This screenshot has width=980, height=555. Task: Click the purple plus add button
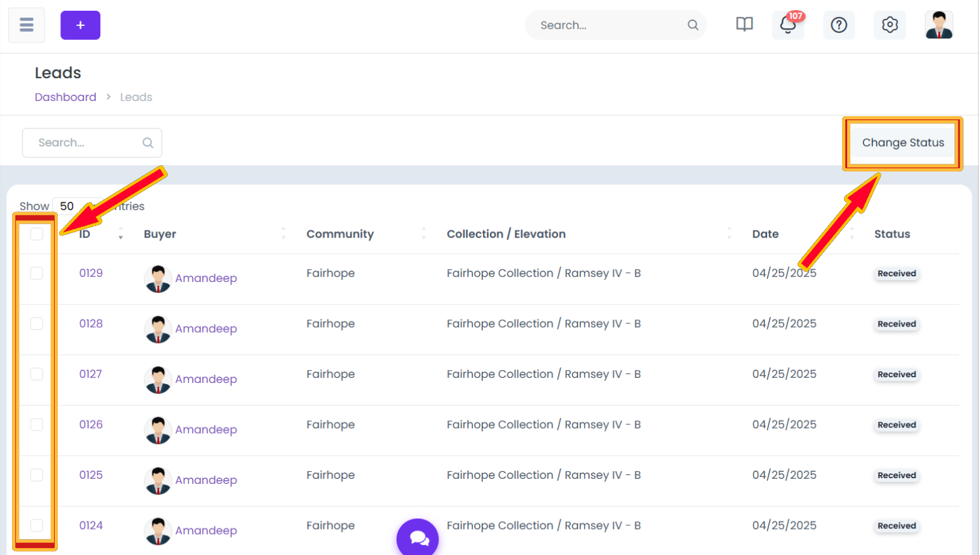(x=80, y=25)
